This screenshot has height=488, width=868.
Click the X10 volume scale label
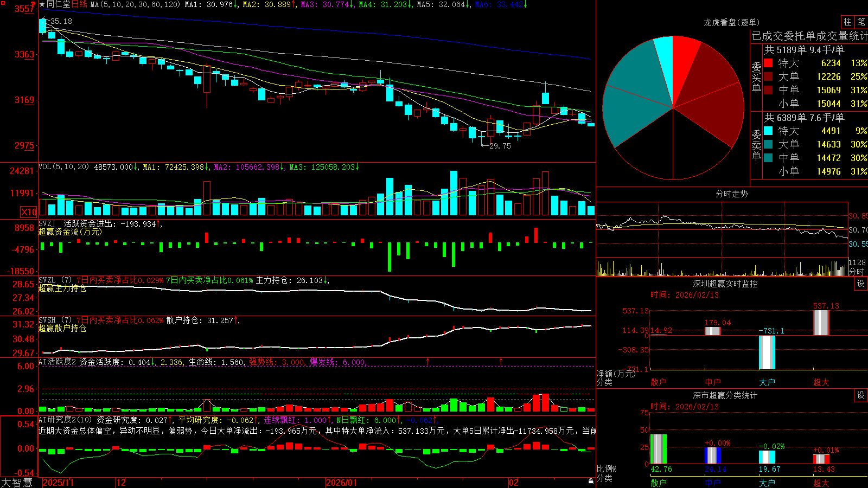(x=29, y=212)
